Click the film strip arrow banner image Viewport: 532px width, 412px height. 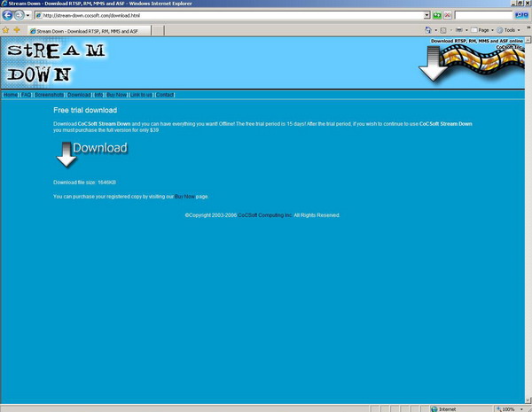(x=472, y=63)
